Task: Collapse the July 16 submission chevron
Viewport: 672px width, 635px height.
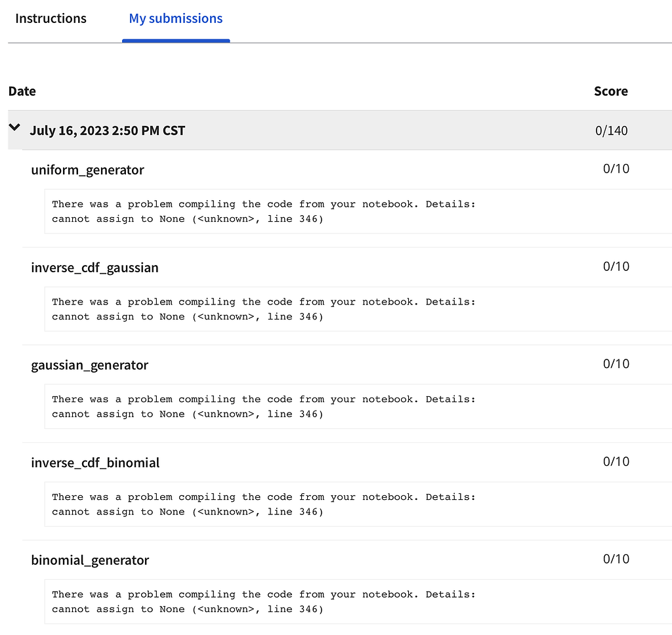Action: [15, 129]
